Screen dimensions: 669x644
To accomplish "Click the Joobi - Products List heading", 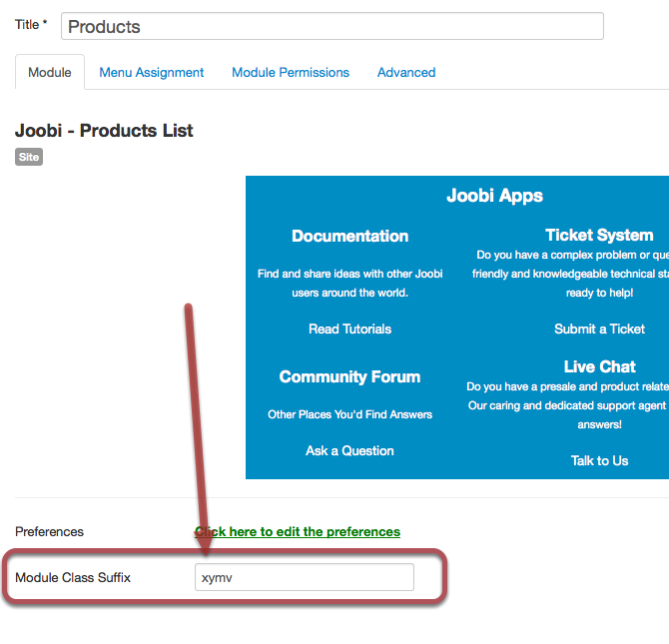I will 104,130.
